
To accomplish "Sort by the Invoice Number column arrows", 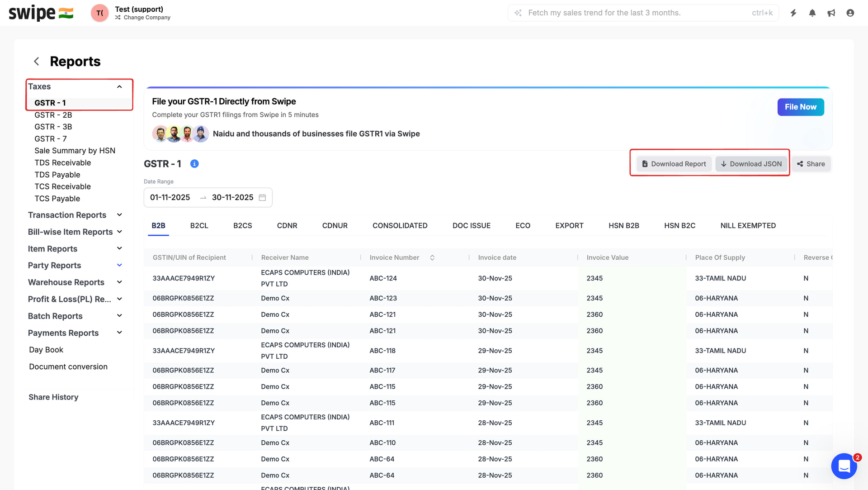I will [x=432, y=257].
